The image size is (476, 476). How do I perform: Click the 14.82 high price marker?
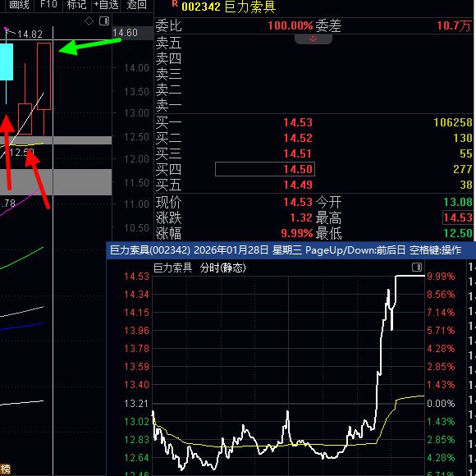[30, 34]
